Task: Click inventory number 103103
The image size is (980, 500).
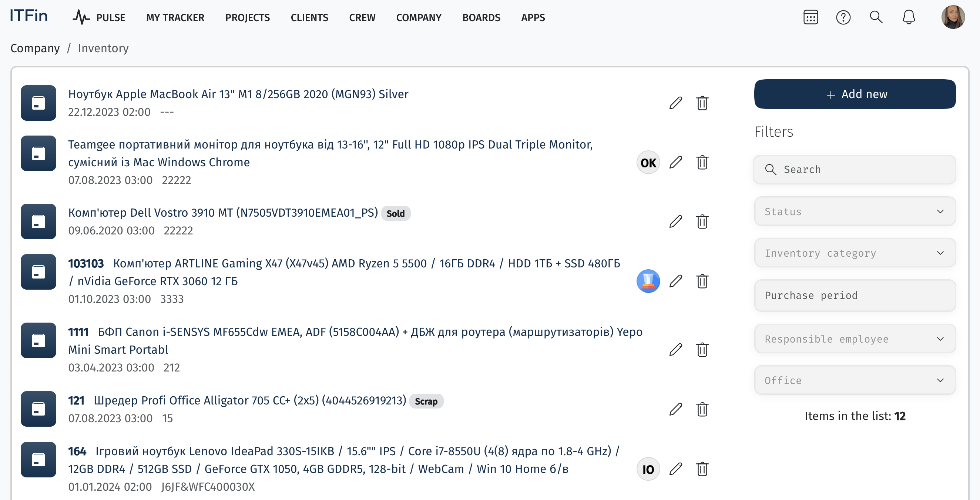Action: 86,263
